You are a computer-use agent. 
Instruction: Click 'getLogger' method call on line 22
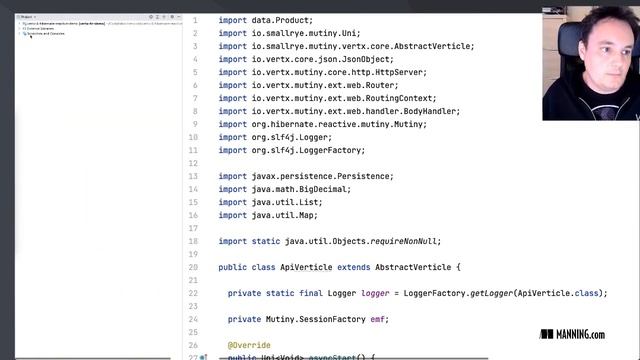pos(491,293)
